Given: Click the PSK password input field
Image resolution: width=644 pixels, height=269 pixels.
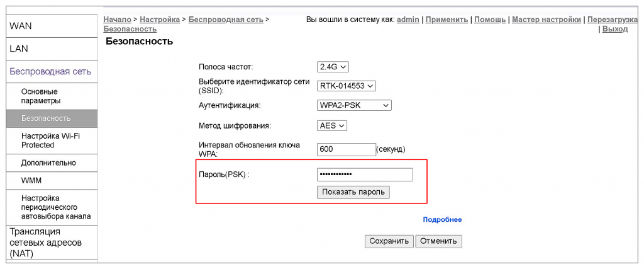Looking at the screenshot, I should coord(365,175).
